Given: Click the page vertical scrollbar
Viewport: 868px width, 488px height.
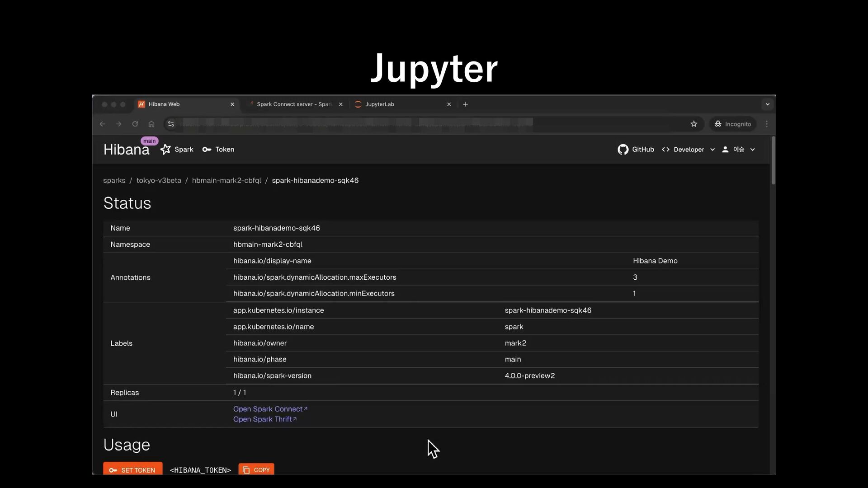Looking at the screenshot, I should [x=774, y=160].
